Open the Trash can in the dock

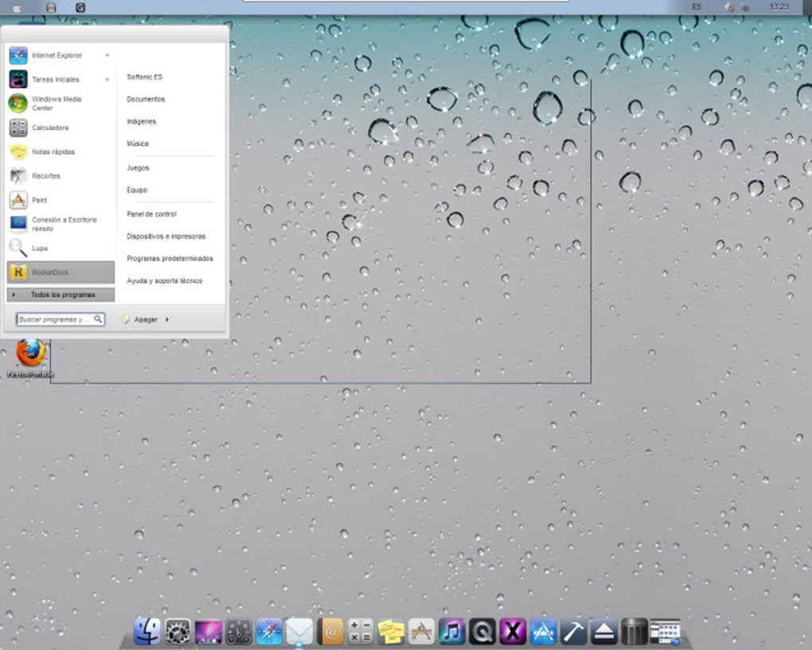(x=634, y=632)
